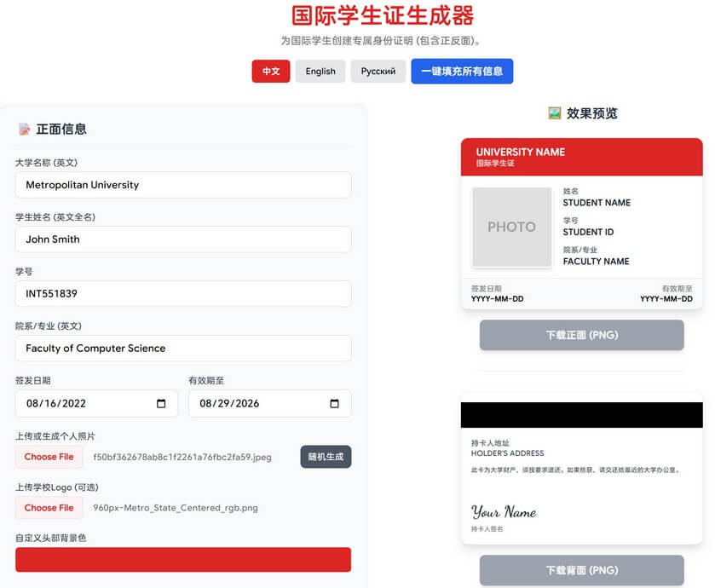Click the 随机生成 photo button
The height and width of the screenshot is (588, 715).
click(x=326, y=457)
